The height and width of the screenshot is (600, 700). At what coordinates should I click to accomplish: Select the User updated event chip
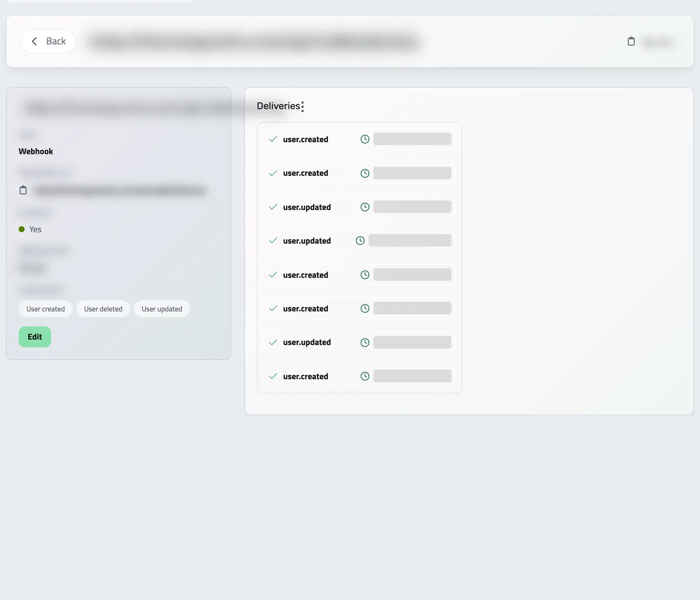pos(162,309)
